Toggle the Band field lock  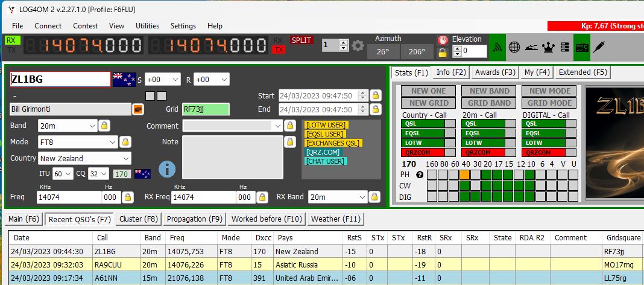pos(104,126)
